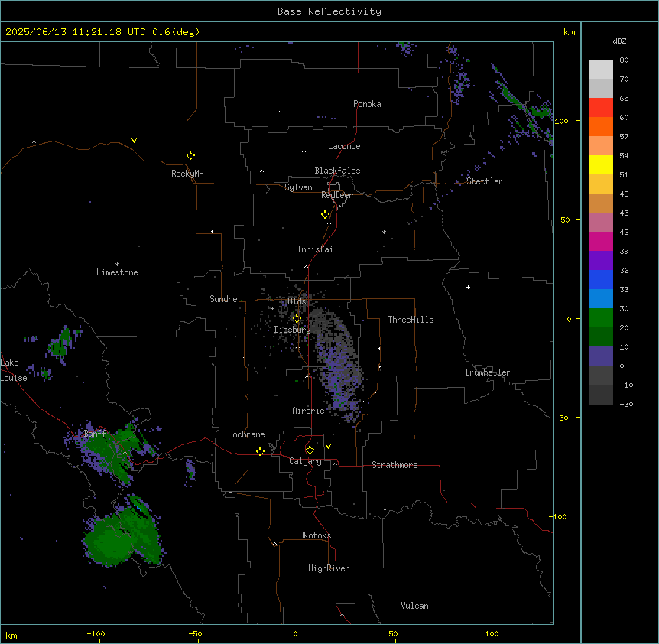Click the bright yellow 51-54 dBZ swatch
Viewport: 659px width, 644px height.
click(x=601, y=164)
